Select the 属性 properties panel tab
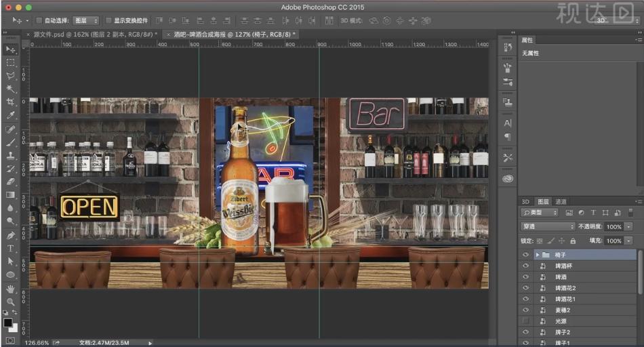Image resolution: width=644 pixels, height=347 pixels. tap(527, 40)
